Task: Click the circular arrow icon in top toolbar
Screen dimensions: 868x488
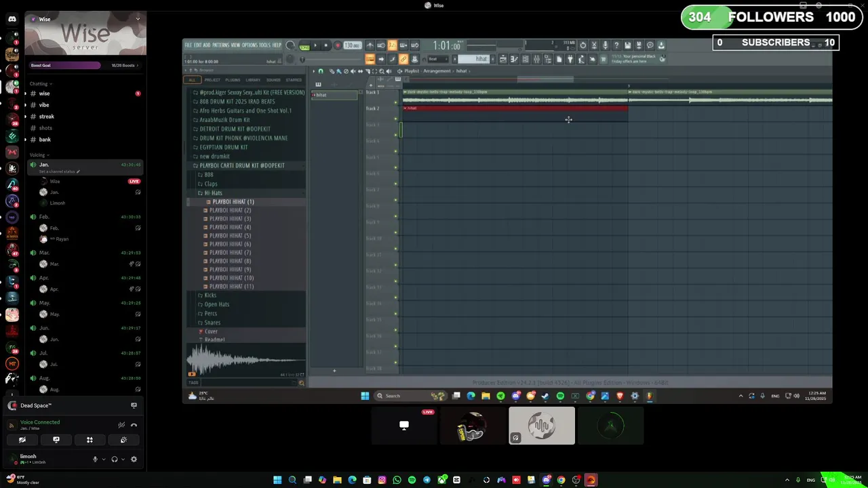Action: (x=583, y=45)
